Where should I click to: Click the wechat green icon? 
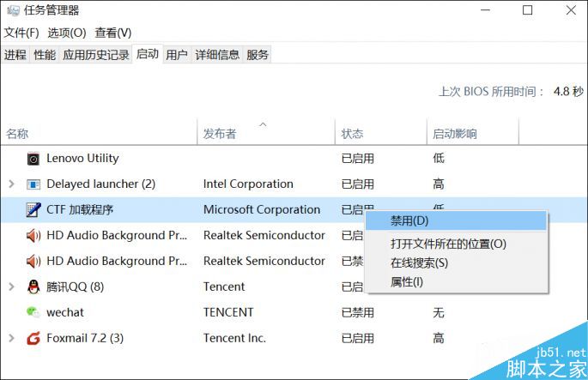coord(33,313)
